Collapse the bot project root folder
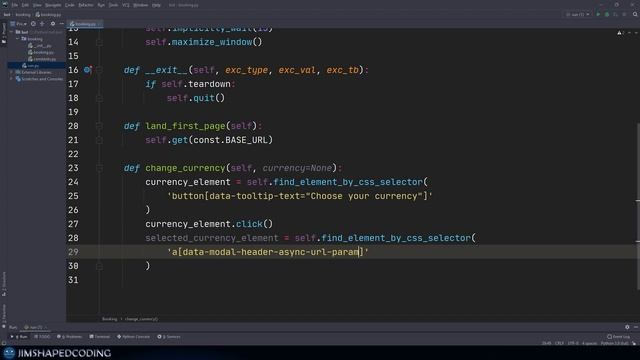The width and height of the screenshot is (640, 360). click(11, 32)
